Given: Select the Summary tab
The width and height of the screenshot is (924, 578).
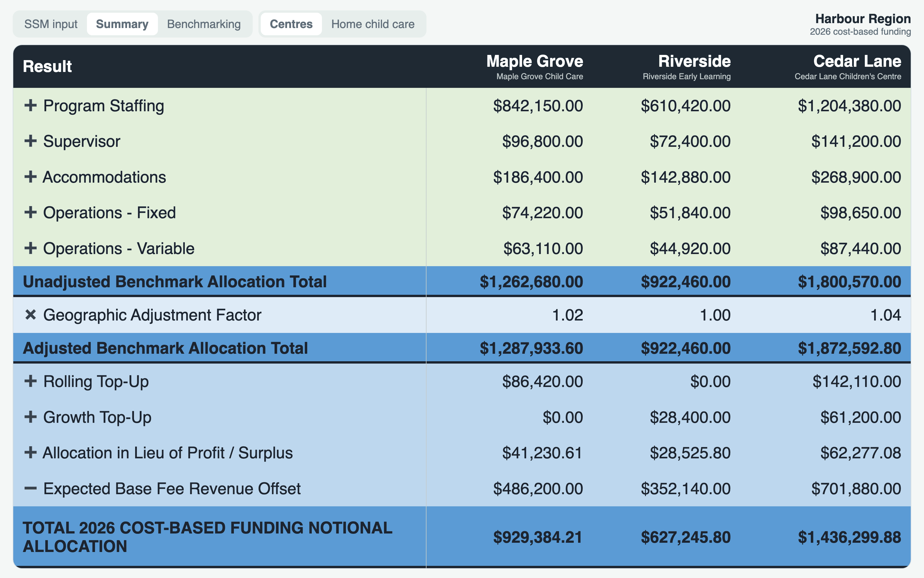Looking at the screenshot, I should 122,24.
